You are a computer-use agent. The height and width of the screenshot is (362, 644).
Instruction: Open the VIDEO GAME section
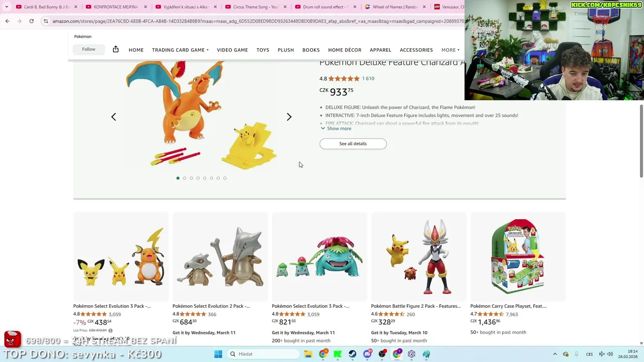pyautogui.click(x=232, y=50)
